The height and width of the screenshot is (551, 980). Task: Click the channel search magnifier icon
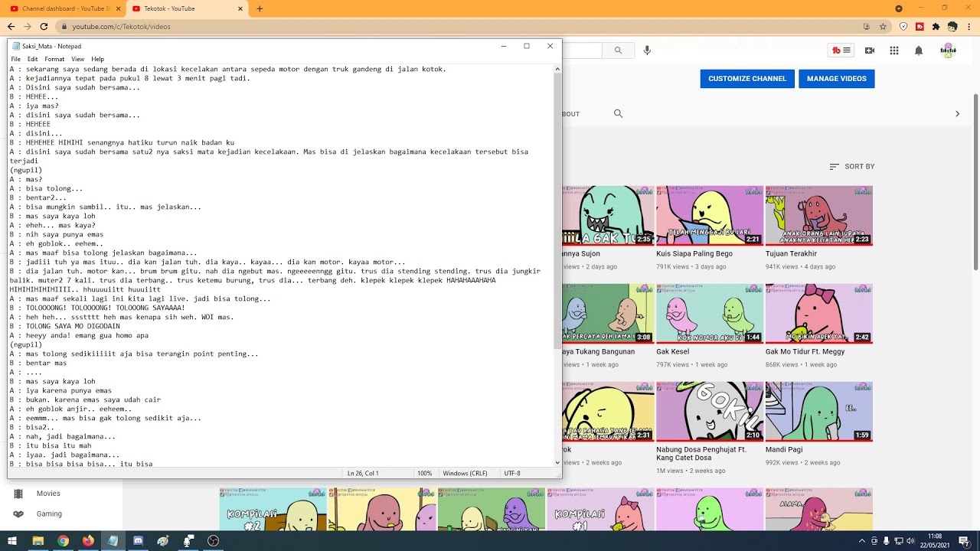coord(618,113)
